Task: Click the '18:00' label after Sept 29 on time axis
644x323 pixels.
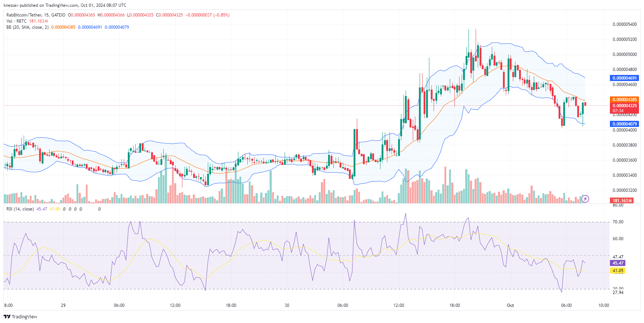Action: pyautogui.click(x=231, y=305)
